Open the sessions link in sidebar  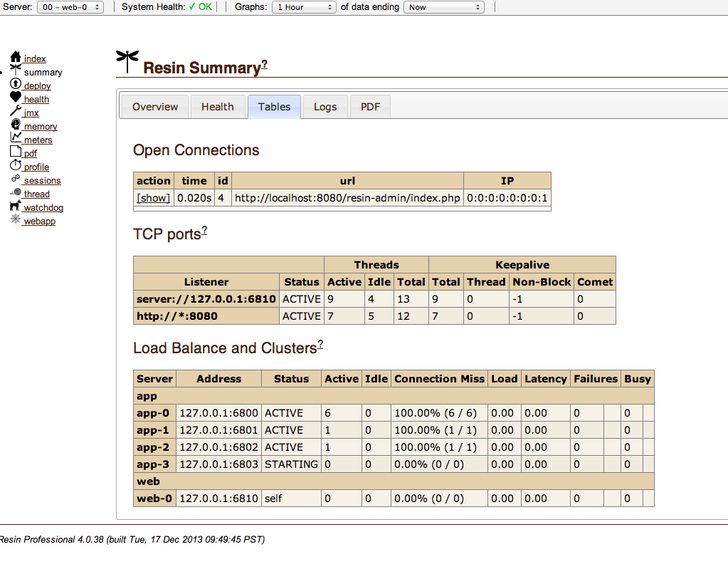(42, 180)
